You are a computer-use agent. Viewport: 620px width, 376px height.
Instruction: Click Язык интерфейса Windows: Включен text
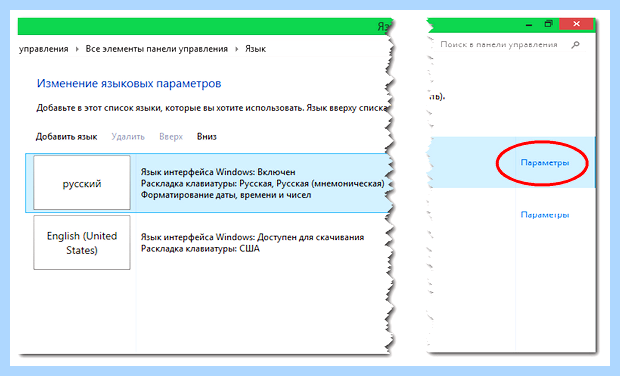[218, 172]
